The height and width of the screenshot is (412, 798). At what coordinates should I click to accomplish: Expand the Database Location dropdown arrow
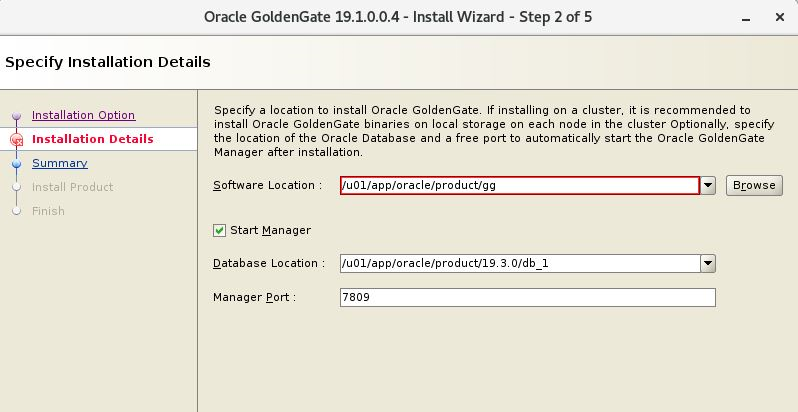708,263
